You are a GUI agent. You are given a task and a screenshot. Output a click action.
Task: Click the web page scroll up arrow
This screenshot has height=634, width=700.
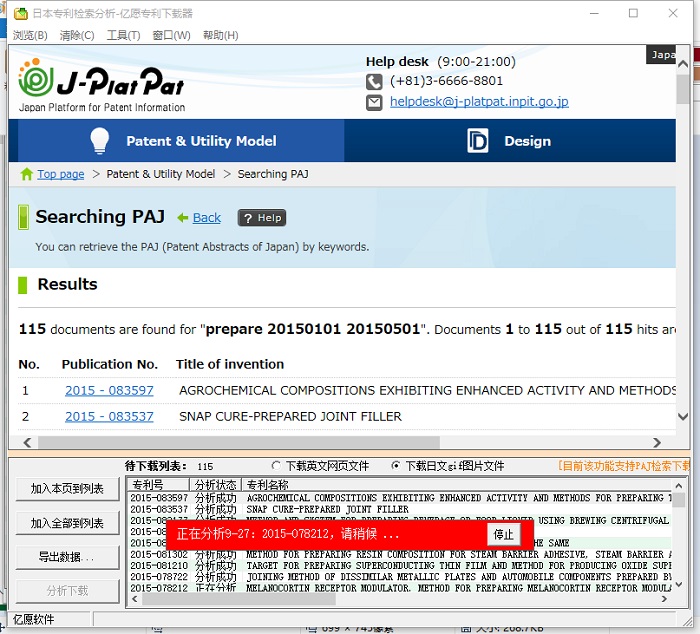[x=683, y=64]
